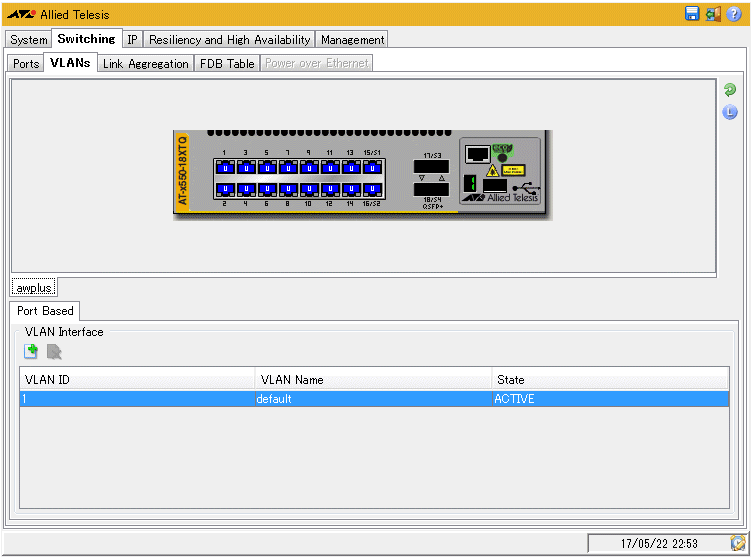The height and width of the screenshot is (557, 751).
Task: Click the awplus device button
Action: tap(34, 288)
